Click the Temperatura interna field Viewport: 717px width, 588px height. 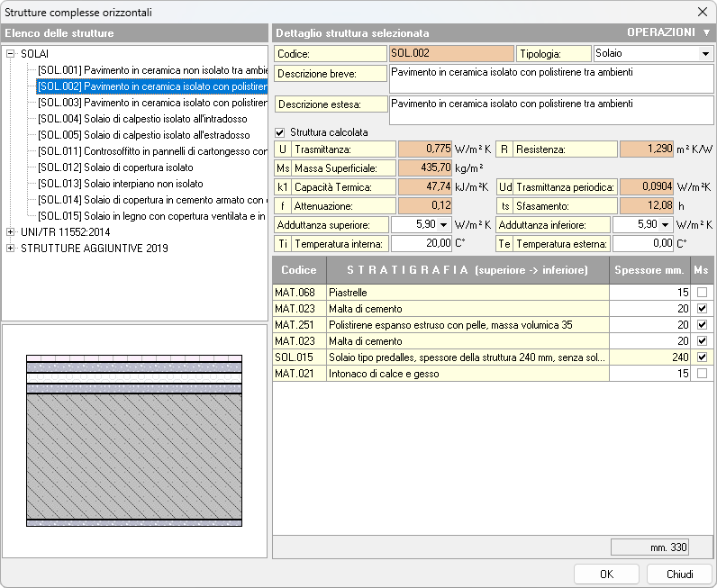pyautogui.click(x=421, y=243)
